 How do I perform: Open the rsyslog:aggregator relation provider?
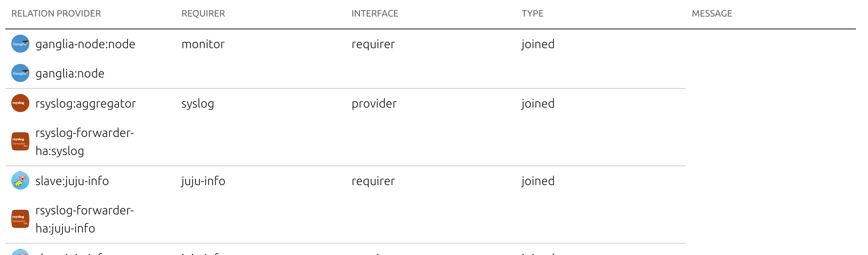point(85,103)
